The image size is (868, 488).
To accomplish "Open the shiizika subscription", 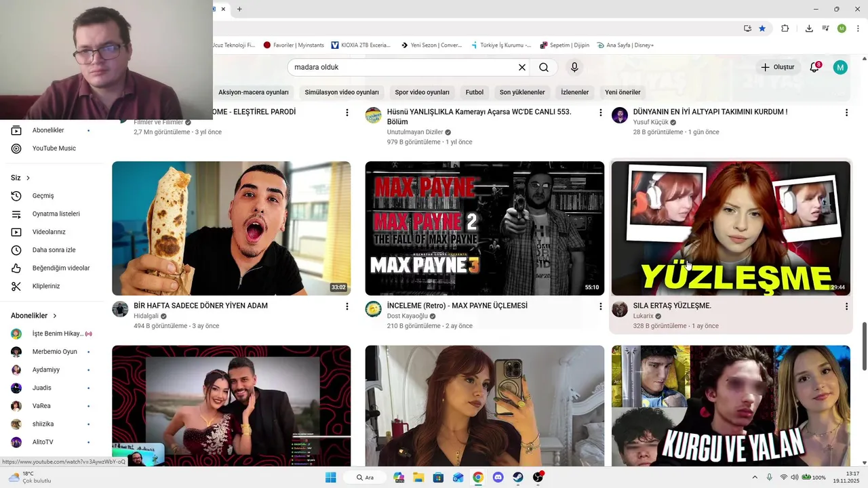I will (x=52, y=424).
